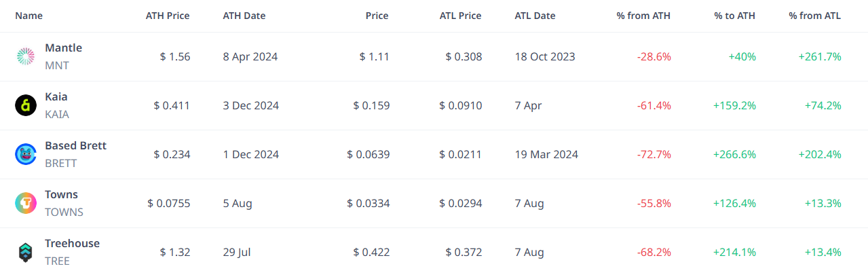This screenshot has height=275, width=868.
Task: Click the Mantle coin logo icon
Action: tap(25, 57)
